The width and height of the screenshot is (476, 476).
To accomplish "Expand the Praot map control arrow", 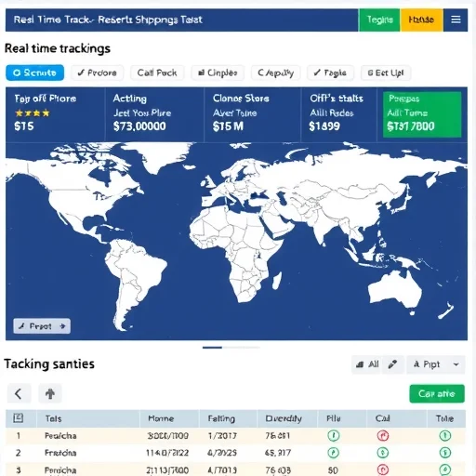I will 62,326.
